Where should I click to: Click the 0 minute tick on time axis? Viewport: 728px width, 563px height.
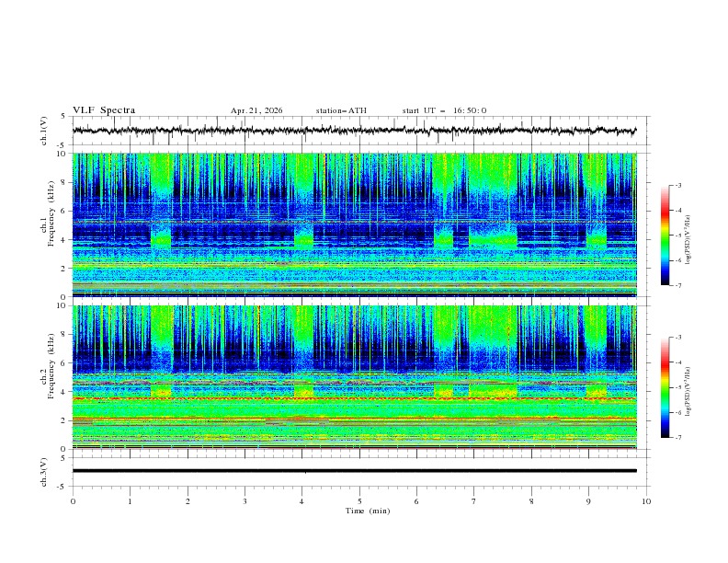73,501
